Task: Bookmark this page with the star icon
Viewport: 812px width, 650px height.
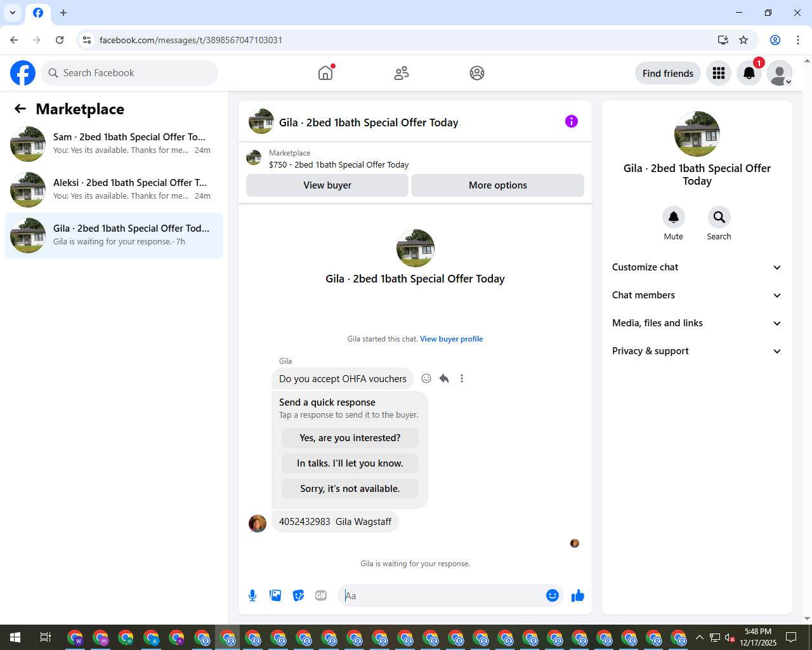Action: [x=743, y=40]
